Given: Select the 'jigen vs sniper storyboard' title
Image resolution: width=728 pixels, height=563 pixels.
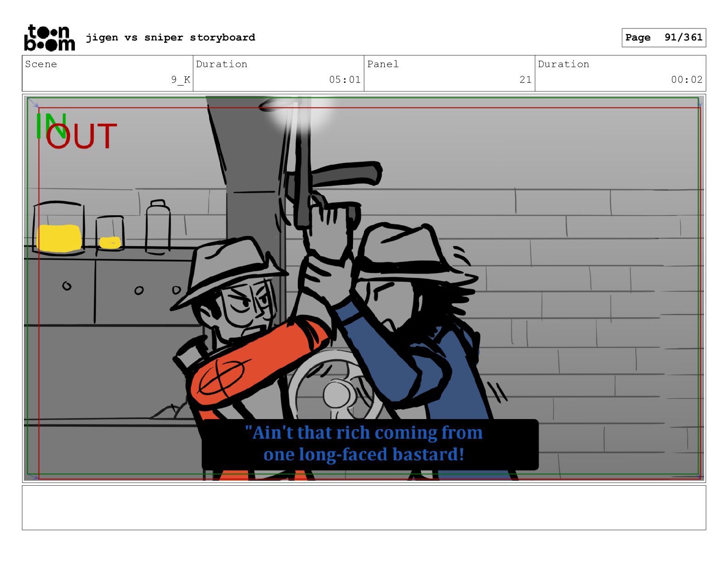Looking at the screenshot, I should click(x=171, y=37).
